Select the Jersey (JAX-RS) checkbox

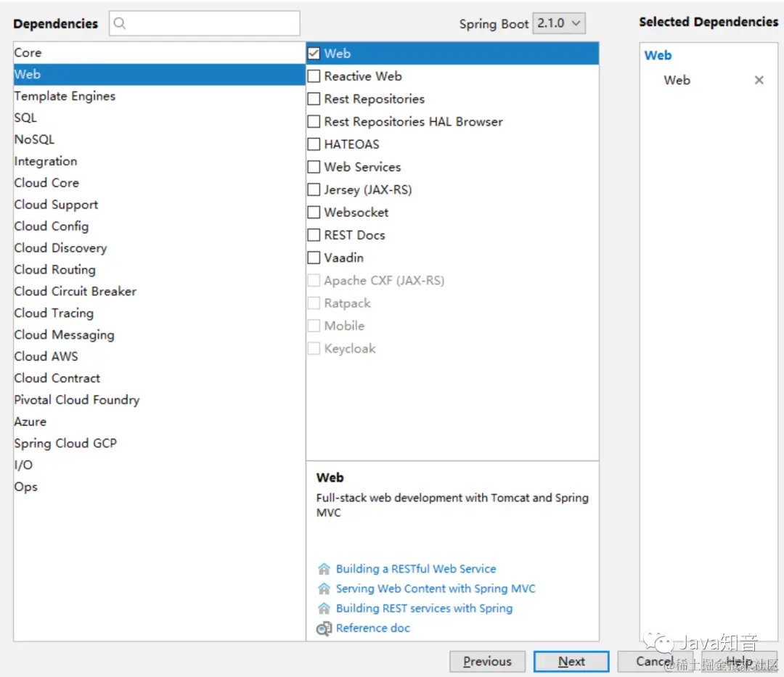pyautogui.click(x=314, y=189)
